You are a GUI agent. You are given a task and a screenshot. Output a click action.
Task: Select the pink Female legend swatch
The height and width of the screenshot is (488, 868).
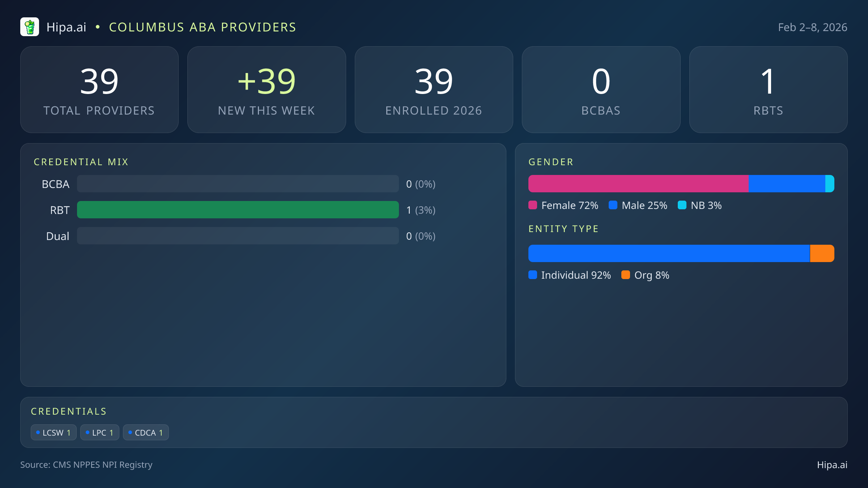click(533, 205)
